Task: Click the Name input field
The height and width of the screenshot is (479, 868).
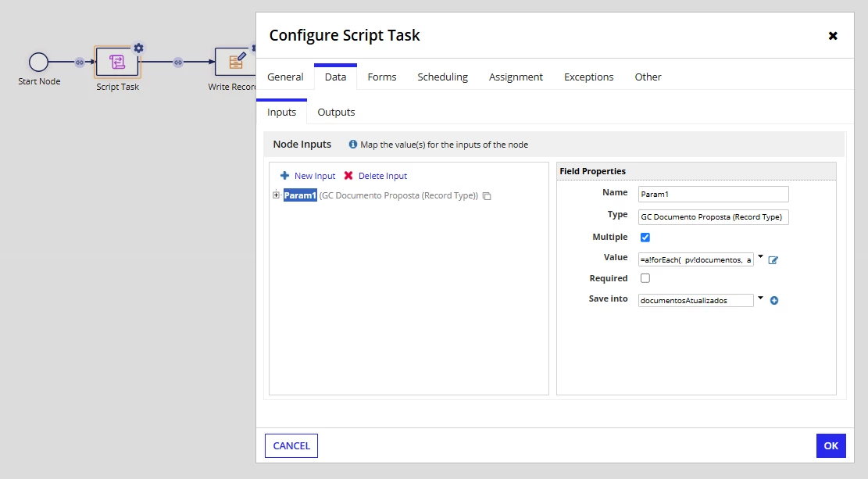Action: tap(713, 194)
